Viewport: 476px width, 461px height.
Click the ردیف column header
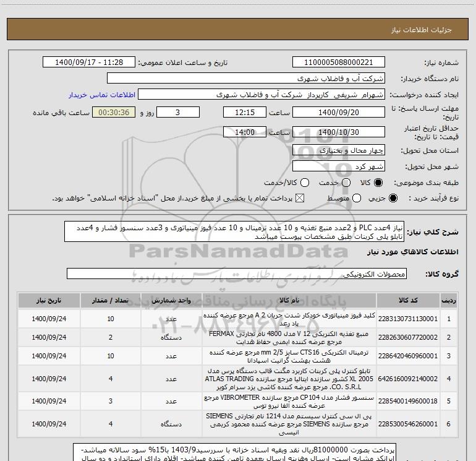pos(449,300)
